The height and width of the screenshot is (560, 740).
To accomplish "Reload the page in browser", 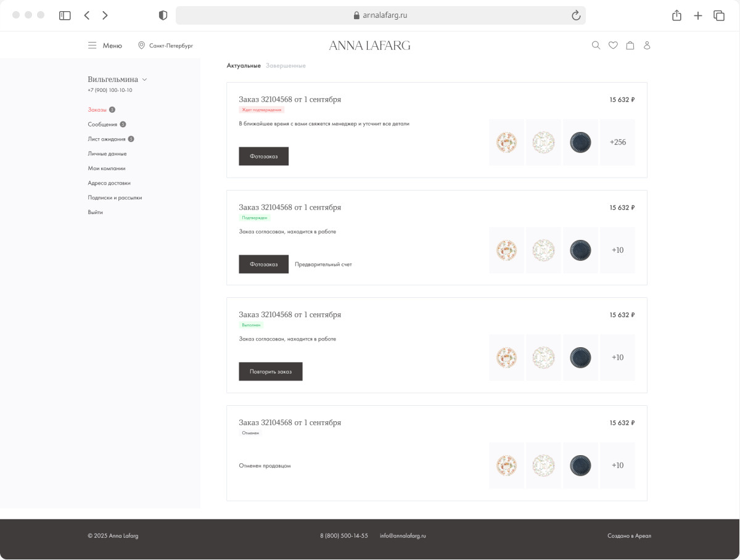I will (576, 15).
